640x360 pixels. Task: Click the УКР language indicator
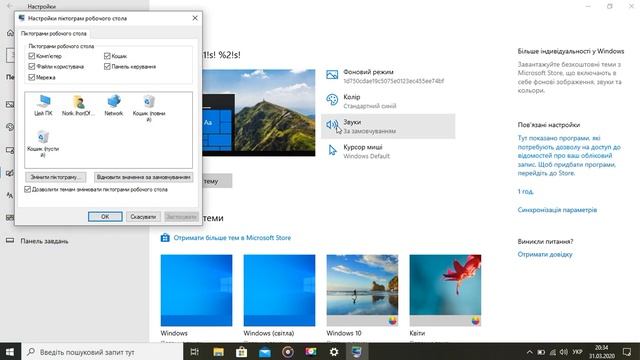577,352
